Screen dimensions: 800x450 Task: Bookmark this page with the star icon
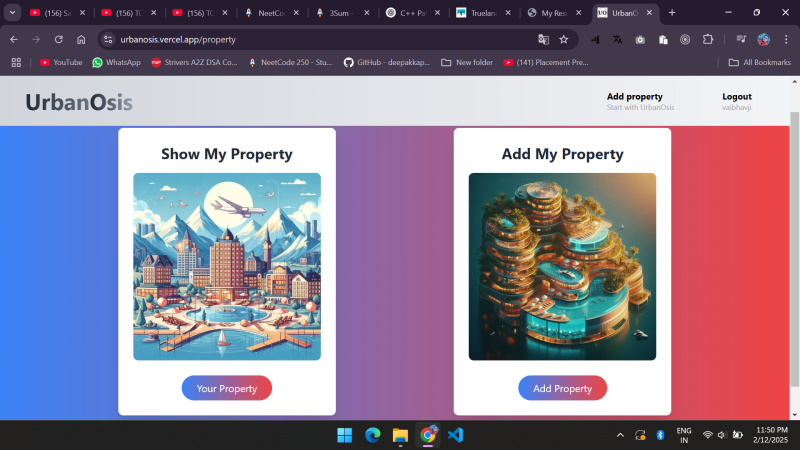click(564, 39)
